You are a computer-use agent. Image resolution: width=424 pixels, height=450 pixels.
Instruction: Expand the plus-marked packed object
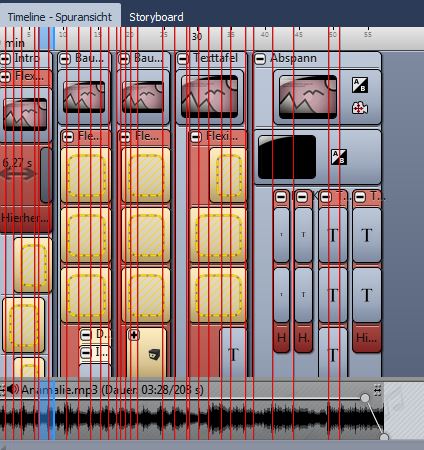pyautogui.click(x=134, y=335)
